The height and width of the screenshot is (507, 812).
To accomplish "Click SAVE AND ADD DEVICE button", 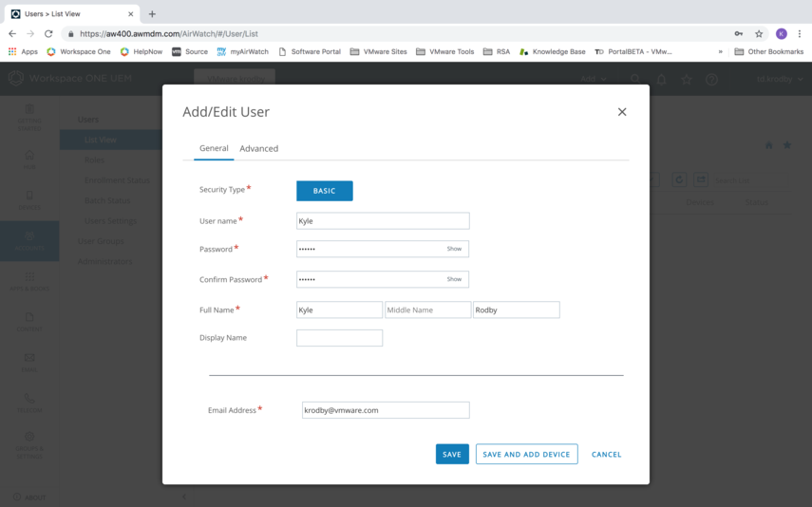I will coord(526,455).
